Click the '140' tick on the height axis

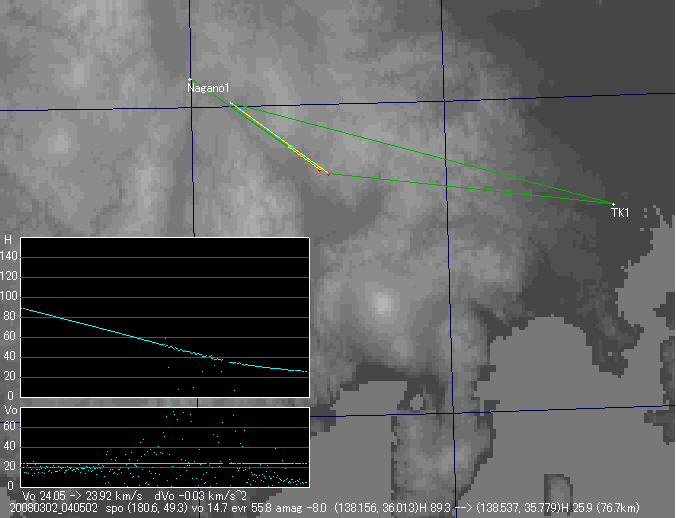pos(9,256)
